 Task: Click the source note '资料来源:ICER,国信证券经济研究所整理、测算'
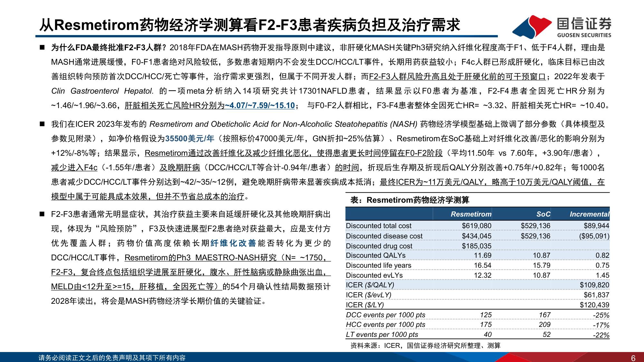coord(425,346)
